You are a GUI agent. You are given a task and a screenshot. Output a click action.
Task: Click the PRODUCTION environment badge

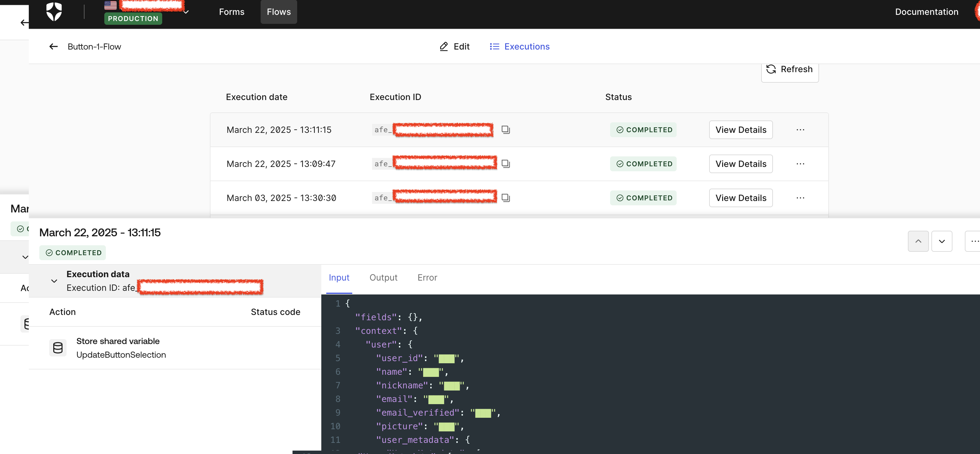pyautogui.click(x=133, y=18)
